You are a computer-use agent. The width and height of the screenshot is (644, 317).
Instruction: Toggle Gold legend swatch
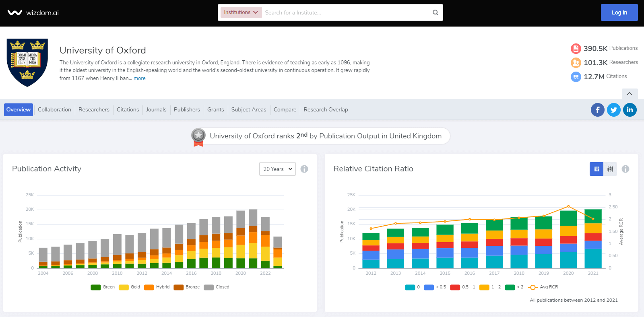(124, 287)
